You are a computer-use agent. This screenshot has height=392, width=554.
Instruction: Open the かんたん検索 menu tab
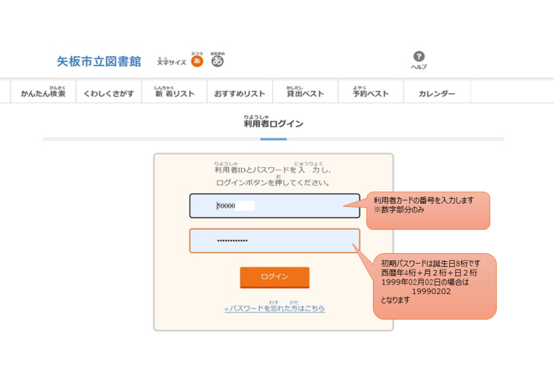click(43, 92)
